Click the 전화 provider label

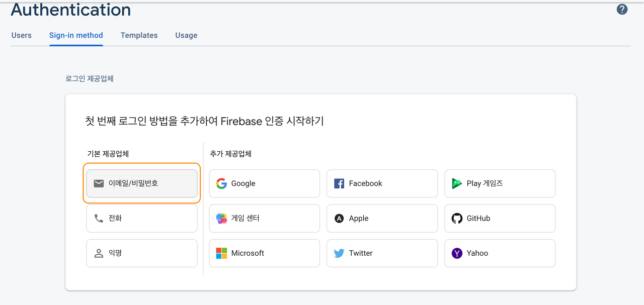tap(115, 218)
